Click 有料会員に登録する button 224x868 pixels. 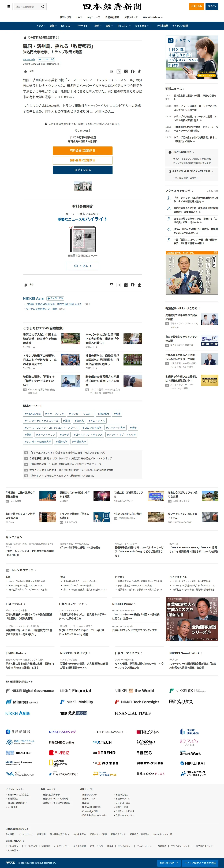[83, 151]
